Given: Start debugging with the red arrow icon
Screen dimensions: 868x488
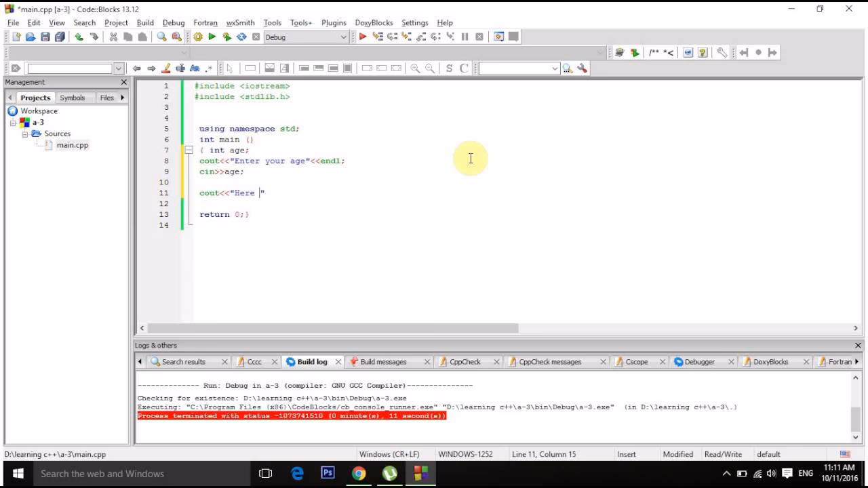Looking at the screenshot, I should (x=363, y=37).
